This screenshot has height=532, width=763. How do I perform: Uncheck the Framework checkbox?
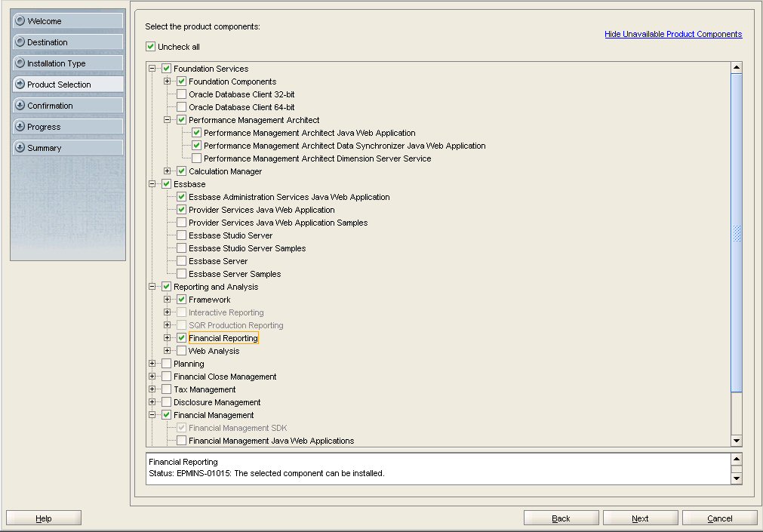tap(181, 300)
